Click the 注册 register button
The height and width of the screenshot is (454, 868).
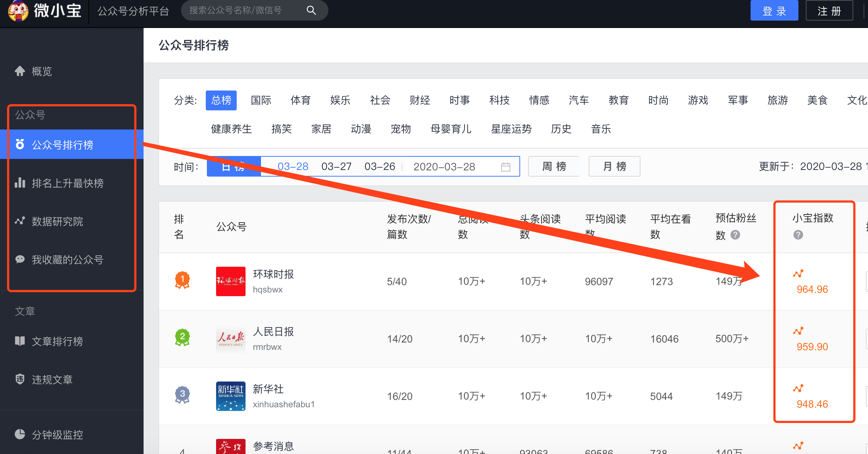tap(829, 11)
